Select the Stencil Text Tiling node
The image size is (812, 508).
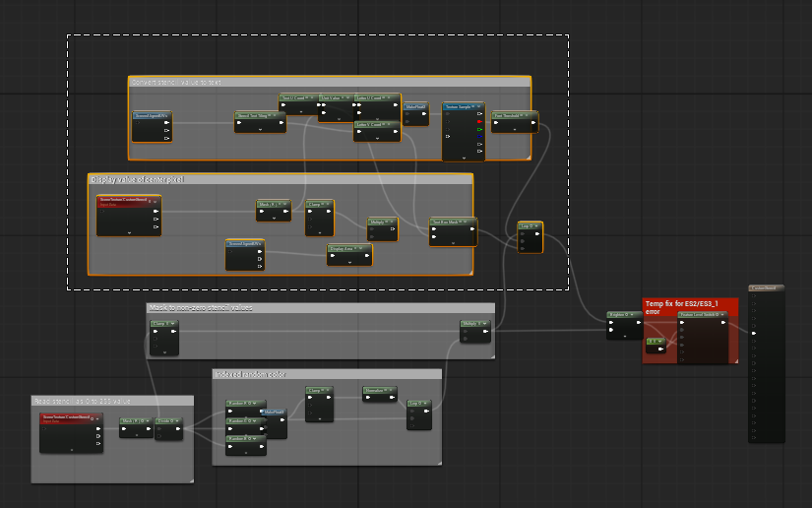point(260,122)
